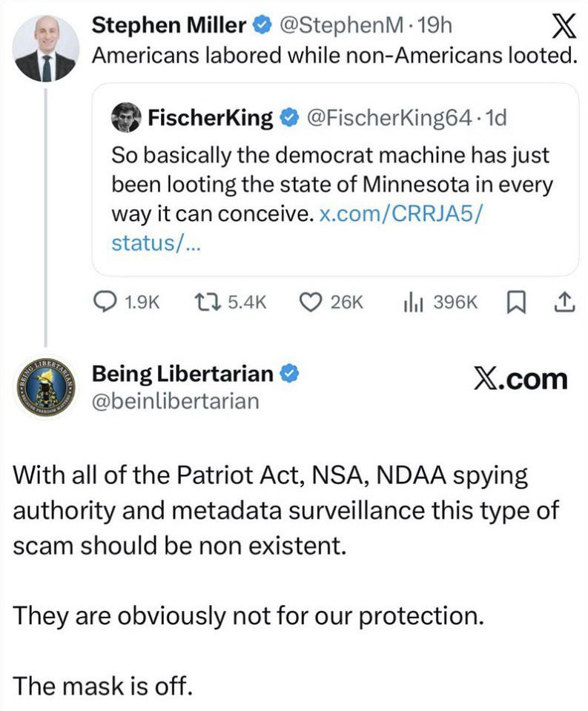The image size is (588, 711).
Task: Click FischerKing's verified checkmark badge
Action: point(290,116)
